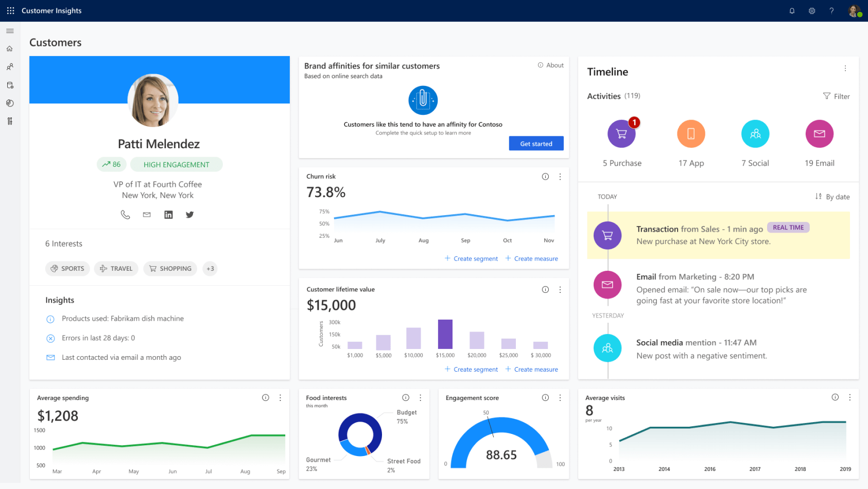Click the Twitter icon on profile card
The height and width of the screenshot is (489, 868).
click(189, 215)
